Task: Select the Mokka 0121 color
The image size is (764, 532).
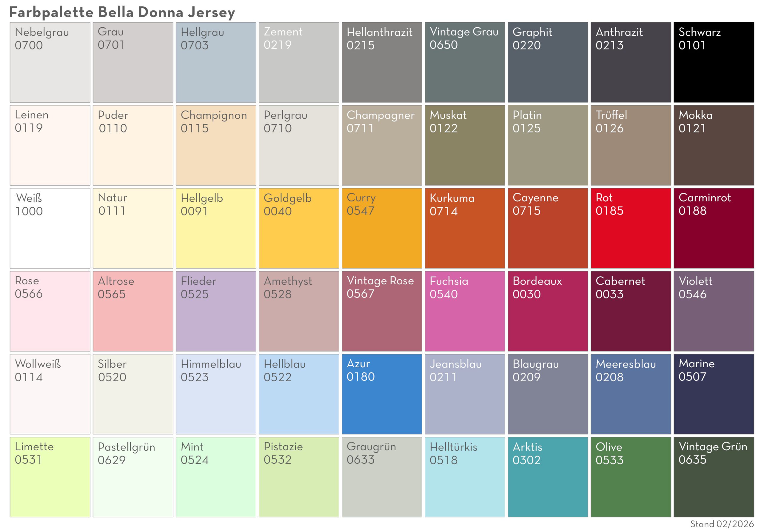Action: pos(712,145)
